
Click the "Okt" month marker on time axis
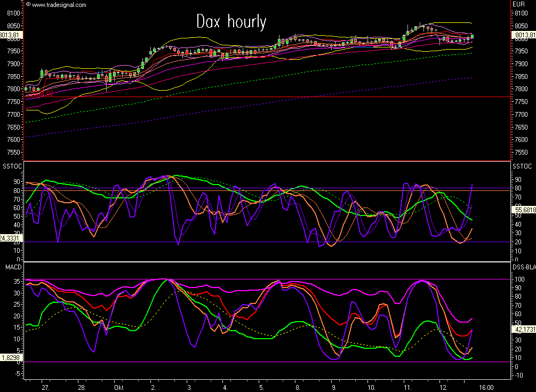point(117,388)
